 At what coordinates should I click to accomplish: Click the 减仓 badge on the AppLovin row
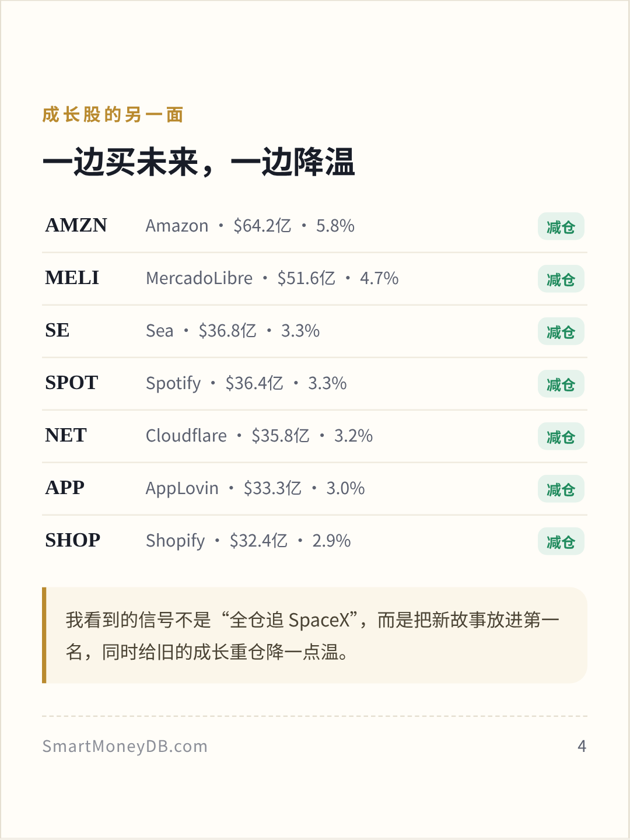561,489
